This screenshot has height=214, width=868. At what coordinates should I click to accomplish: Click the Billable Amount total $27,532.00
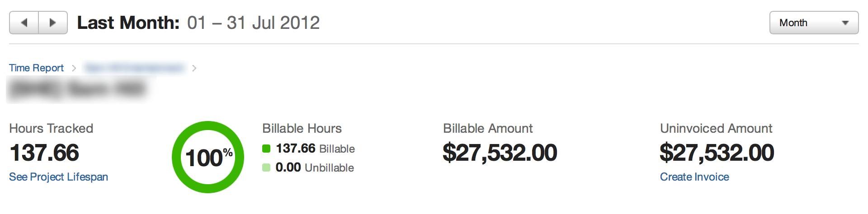(500, 153)
